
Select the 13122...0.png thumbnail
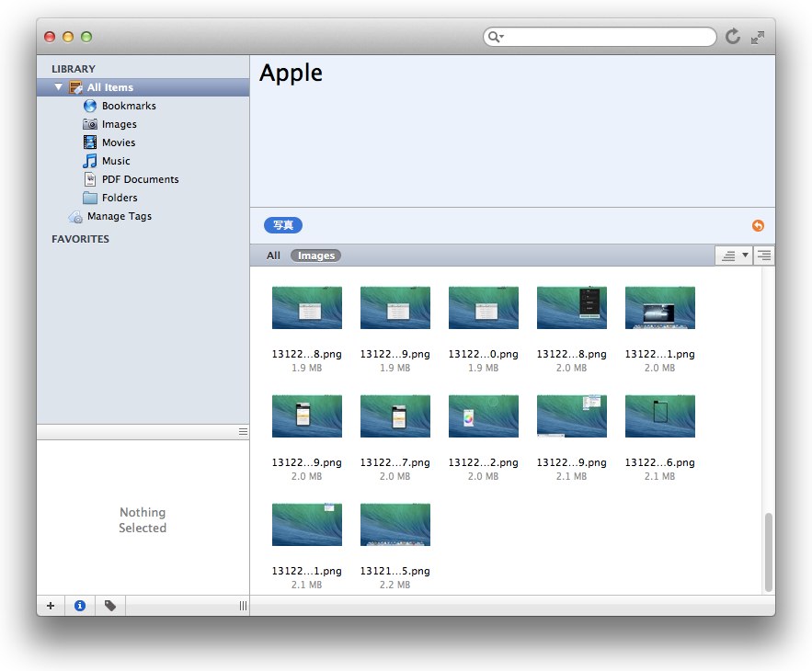click(483, 308)
